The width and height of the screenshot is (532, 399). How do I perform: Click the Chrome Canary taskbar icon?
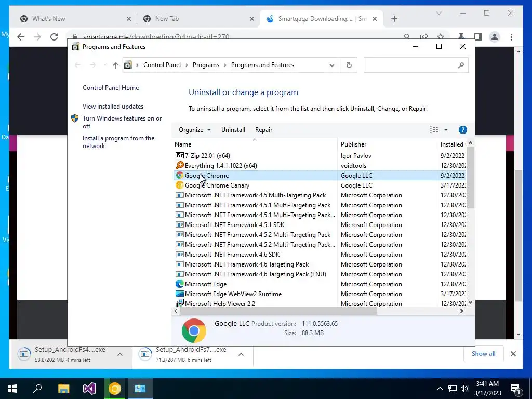[x=115, y=388]
